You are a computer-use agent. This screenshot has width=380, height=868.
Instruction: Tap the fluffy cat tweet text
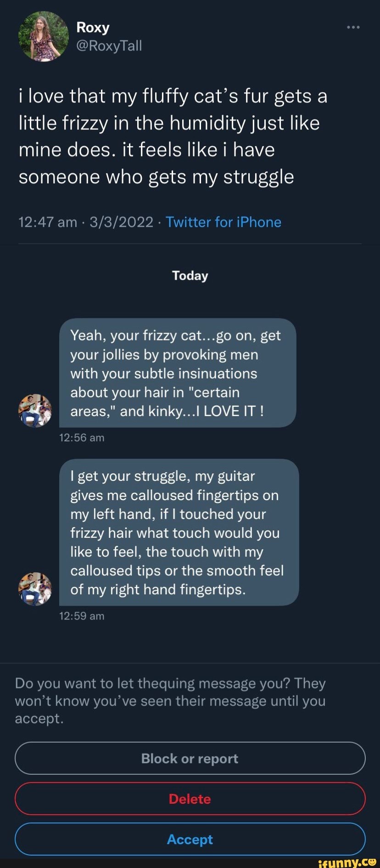coord(173,136)
